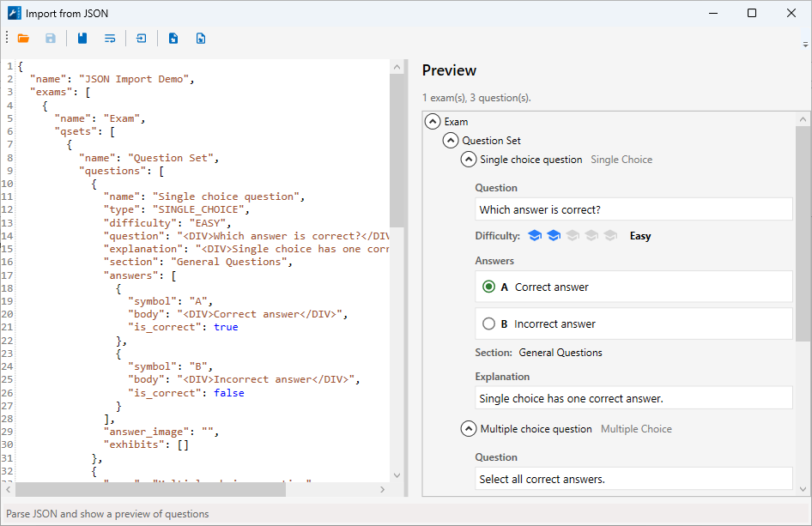Click the preview panel scrollbar thumb
812x526 pixels.
(x=803, y=233)
